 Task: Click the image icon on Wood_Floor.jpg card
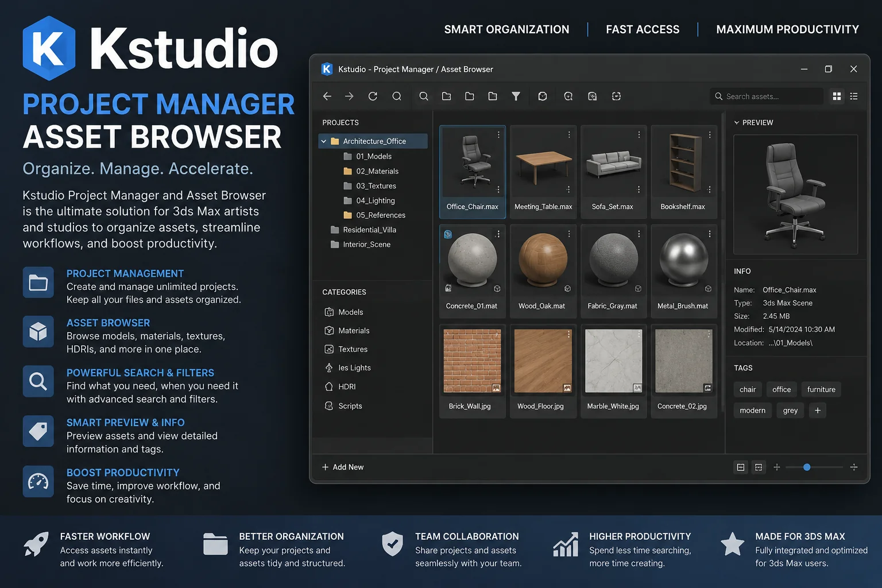pos(567,388)
